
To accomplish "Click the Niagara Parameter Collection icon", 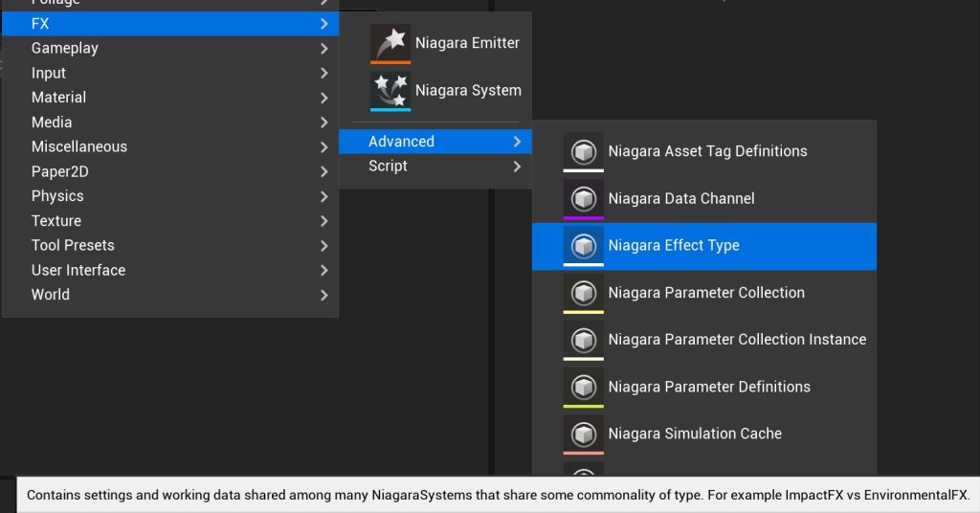I will [583, 293].
